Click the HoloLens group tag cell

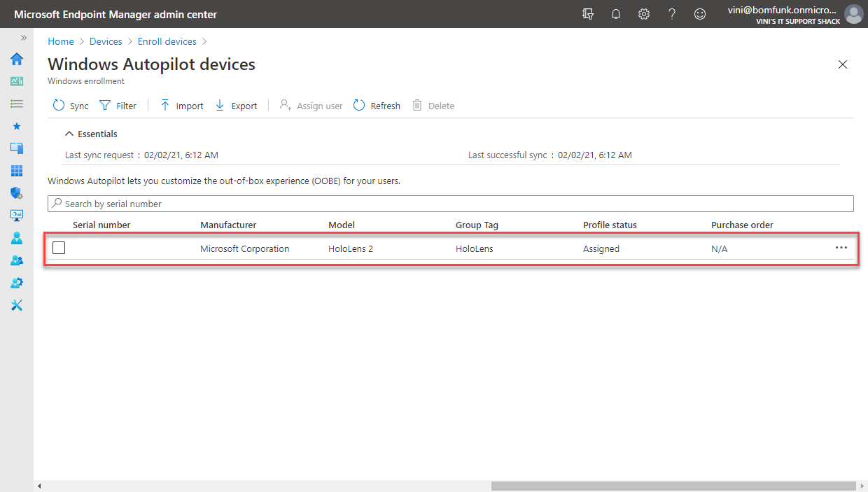point(475,248)
